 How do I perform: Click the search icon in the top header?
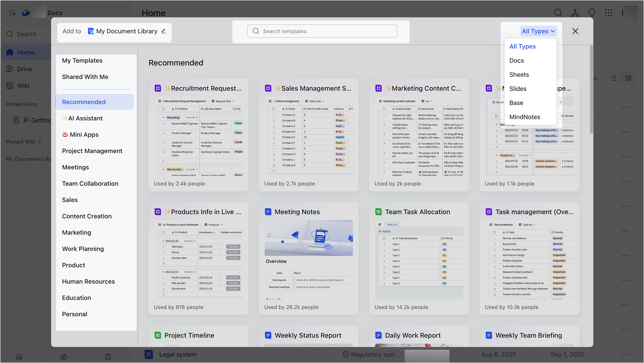click(558, 13)
